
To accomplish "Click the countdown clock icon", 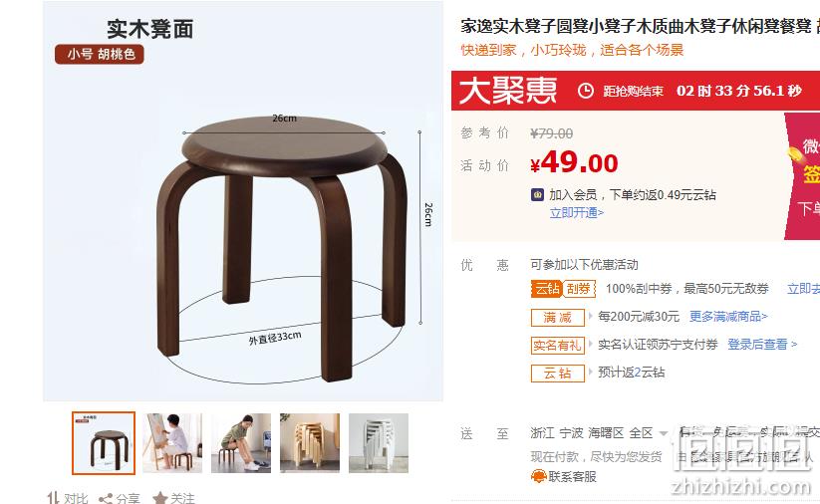I will [x=585, y=91].
